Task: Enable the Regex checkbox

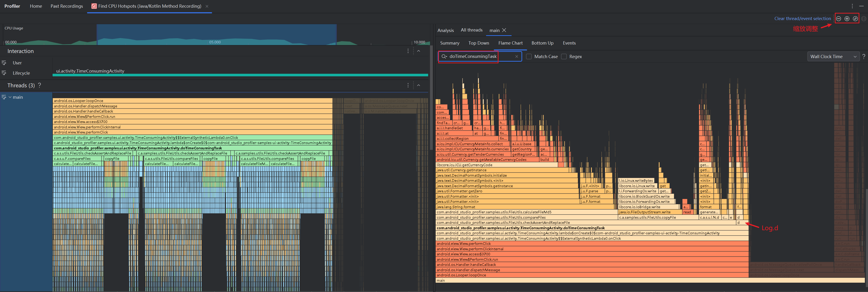Action: (564, 56)
